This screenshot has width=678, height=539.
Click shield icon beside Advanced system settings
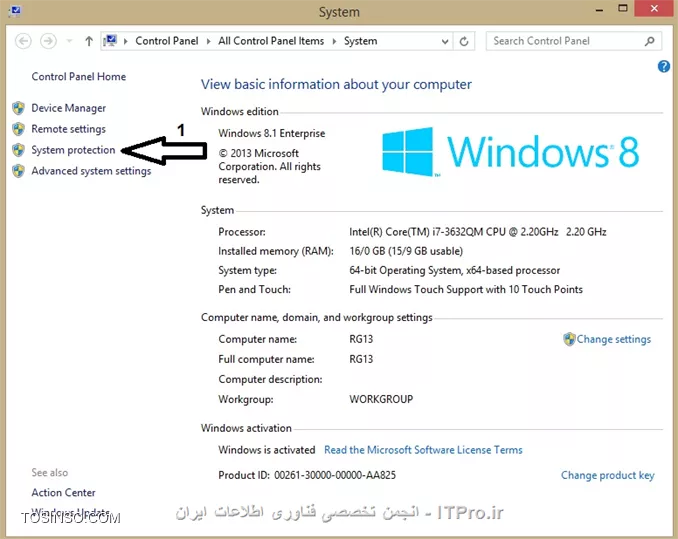click(18, 171)
